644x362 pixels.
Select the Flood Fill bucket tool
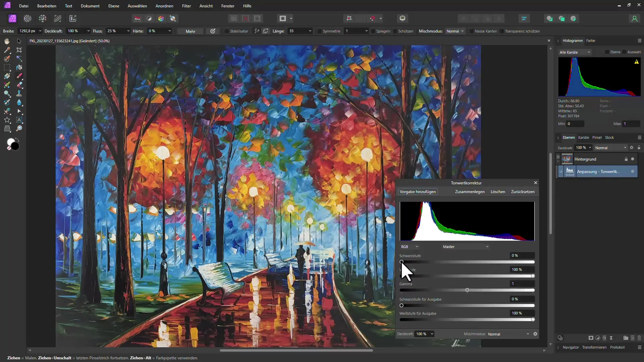point(19,67)
